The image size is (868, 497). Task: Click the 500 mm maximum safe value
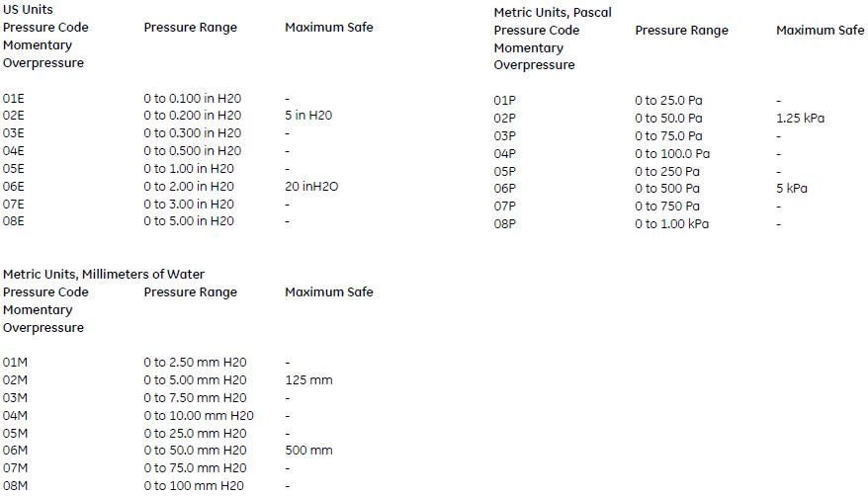(308, 450)
